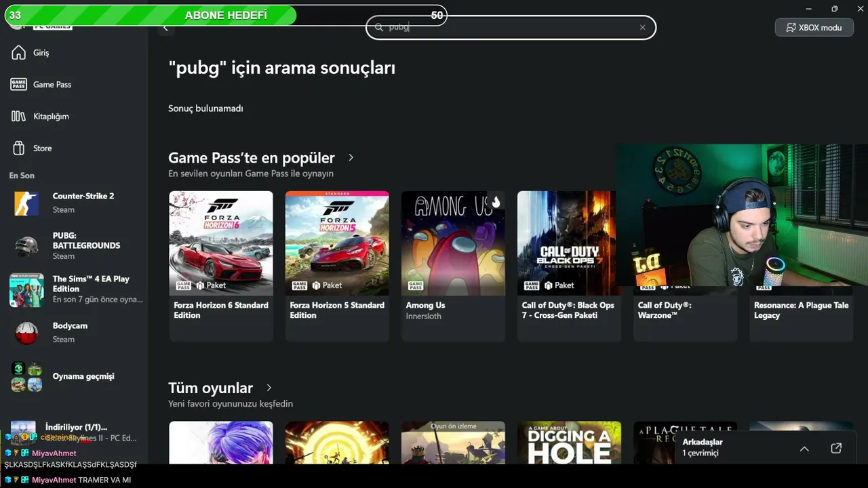868x488 pixels.
Task: Expand Game Pass'te en popüler chevron
Action: [x=351, y=158]
